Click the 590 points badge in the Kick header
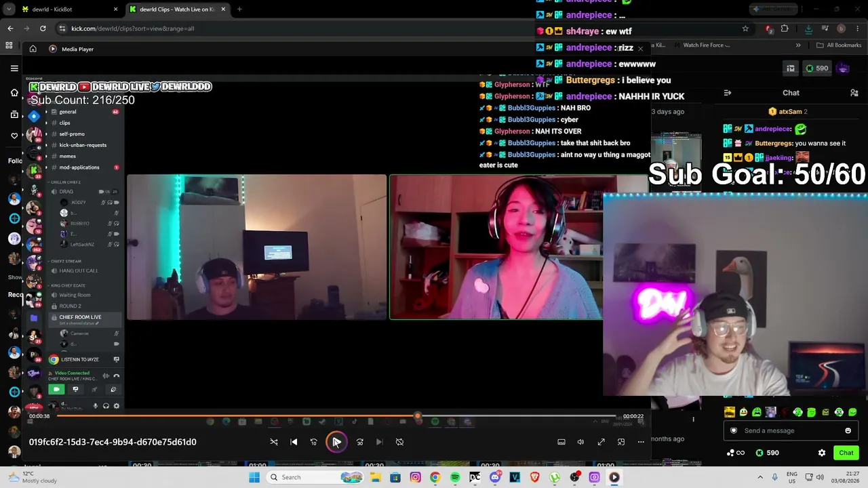The image size is (868, 488). coord(816,68)
